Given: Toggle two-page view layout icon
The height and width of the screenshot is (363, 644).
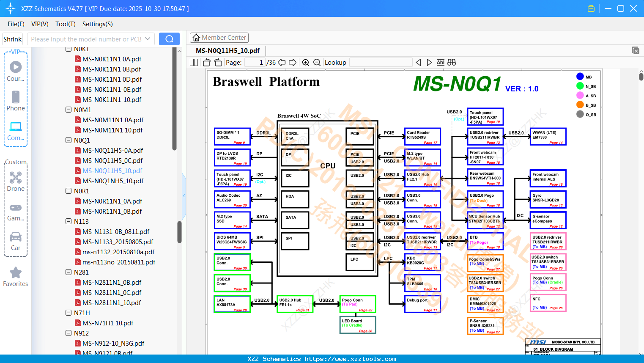Looking at the screenshot, I should (x=194, y=63).
